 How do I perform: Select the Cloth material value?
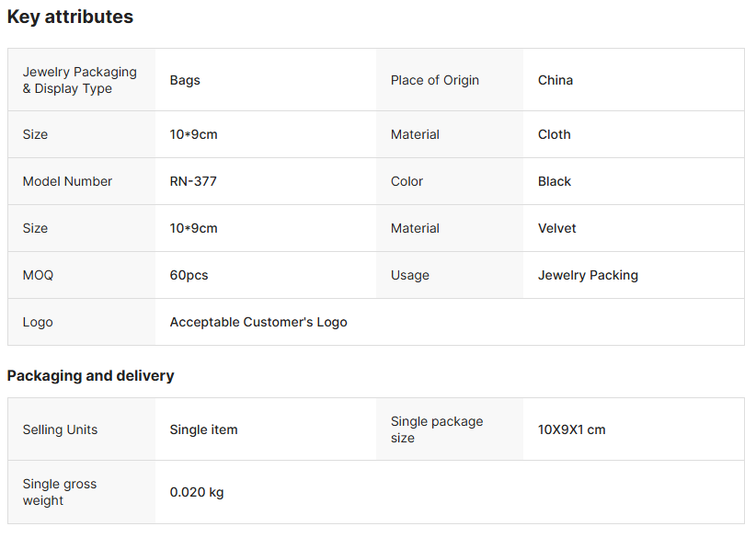pos(554,134)
